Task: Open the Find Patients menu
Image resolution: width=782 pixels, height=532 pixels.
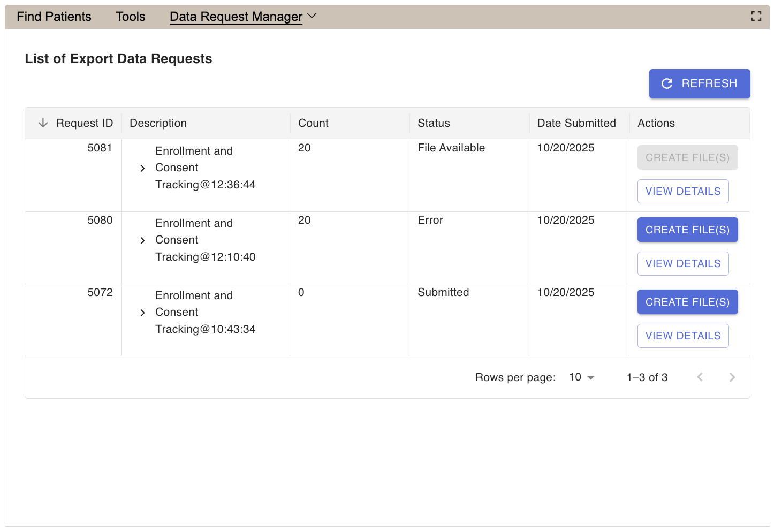Action: [54, 17]
